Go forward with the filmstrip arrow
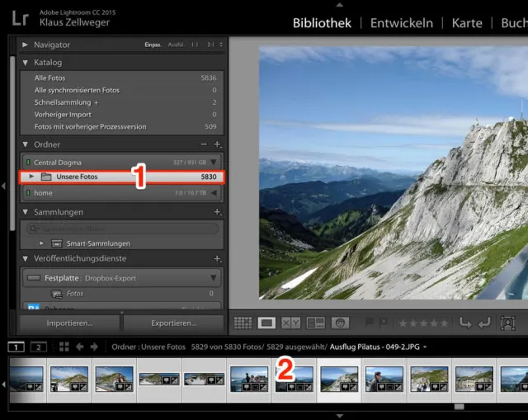Image resolution: width=528 pixels, height=420 pixels. [x=93, y=347]
